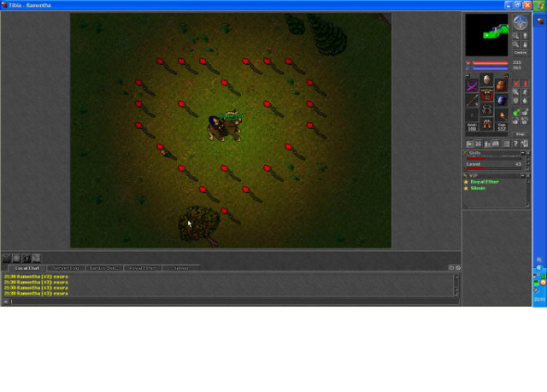Select the green dove PvP mode
This screenshot has height=392, width=547.
[x=515, y=112]
